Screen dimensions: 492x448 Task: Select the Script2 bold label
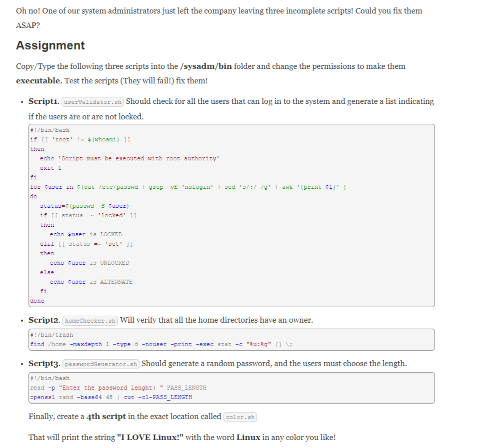[43, 320]
